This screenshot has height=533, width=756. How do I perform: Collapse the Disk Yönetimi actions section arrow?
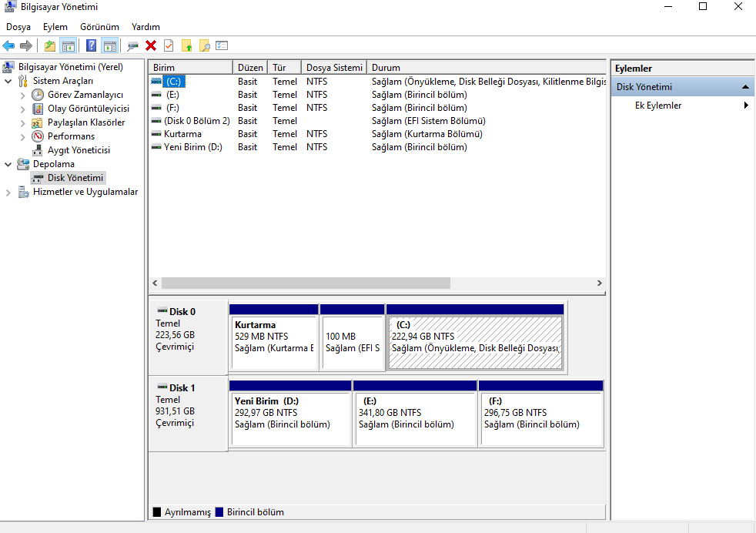click(x=745, y=87)
